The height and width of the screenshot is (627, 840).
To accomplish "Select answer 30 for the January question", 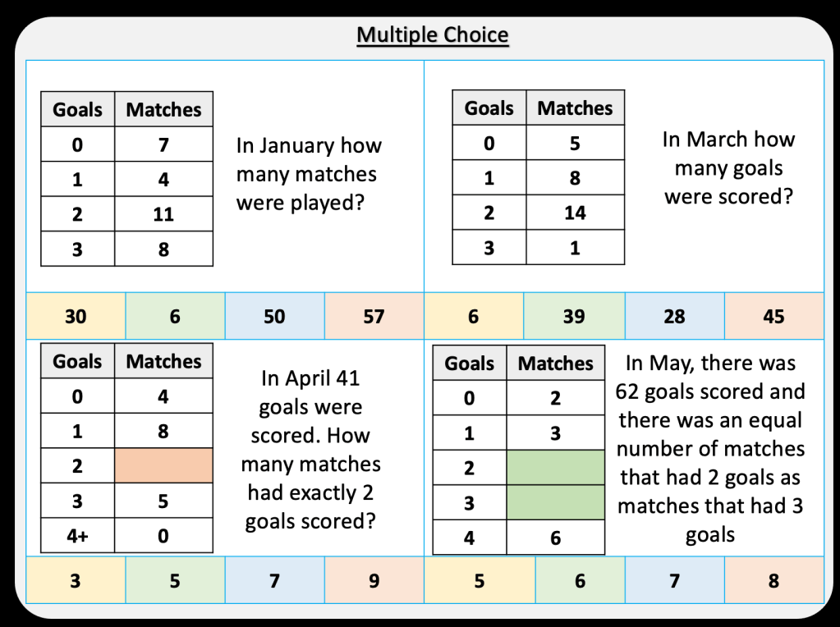I will tap(76, 316).
